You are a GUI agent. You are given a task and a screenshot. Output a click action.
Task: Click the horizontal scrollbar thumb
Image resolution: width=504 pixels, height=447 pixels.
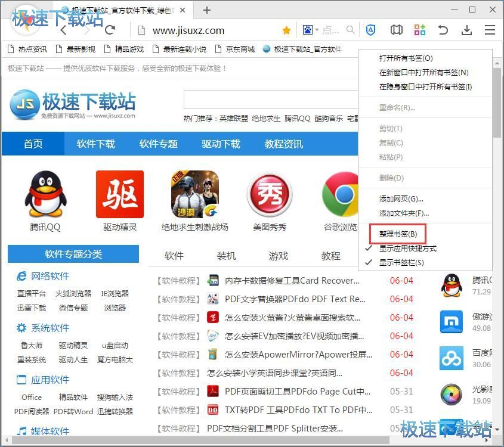tap(200, 440)
